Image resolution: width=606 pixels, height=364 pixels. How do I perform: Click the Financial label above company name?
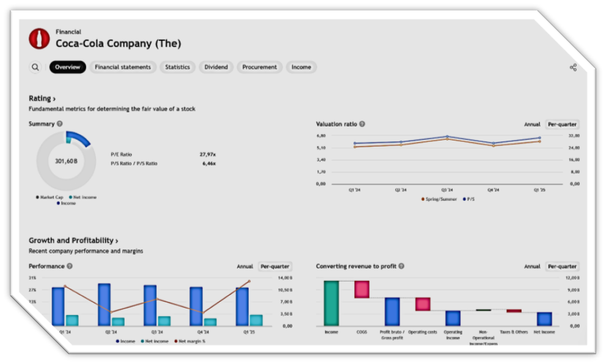pyautogui.click(x=68, y=32)
